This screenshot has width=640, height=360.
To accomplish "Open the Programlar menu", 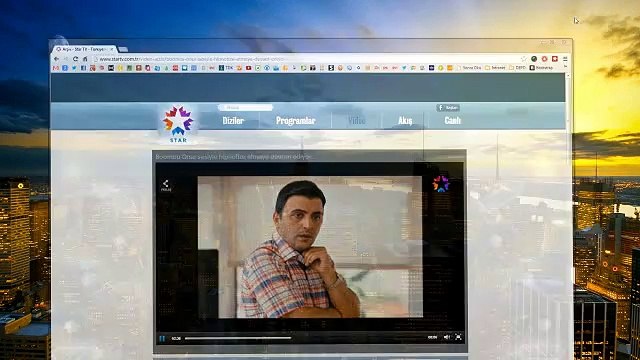I will (x=296, y=120).
